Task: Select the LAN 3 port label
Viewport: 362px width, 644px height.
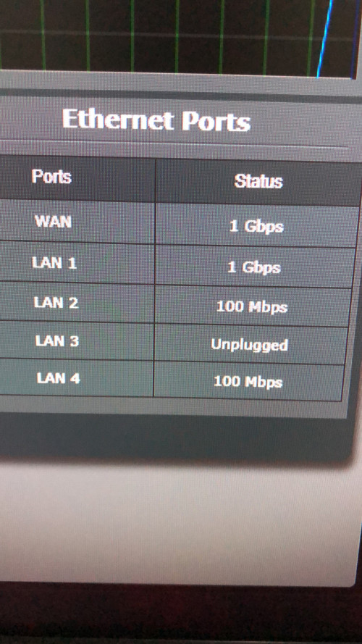Action: pyautogui.click(x=57, y=340)
